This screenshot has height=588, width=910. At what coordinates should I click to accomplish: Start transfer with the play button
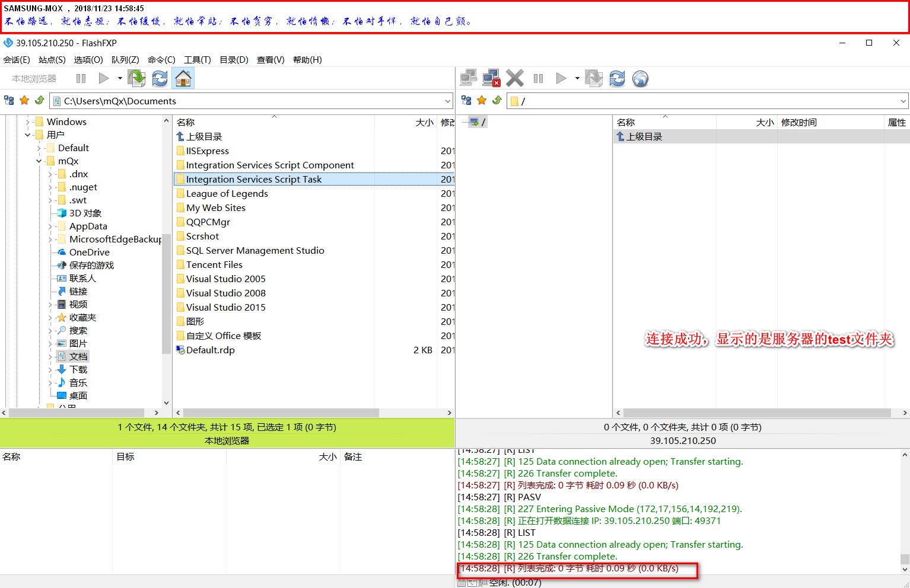pos(103,78)
